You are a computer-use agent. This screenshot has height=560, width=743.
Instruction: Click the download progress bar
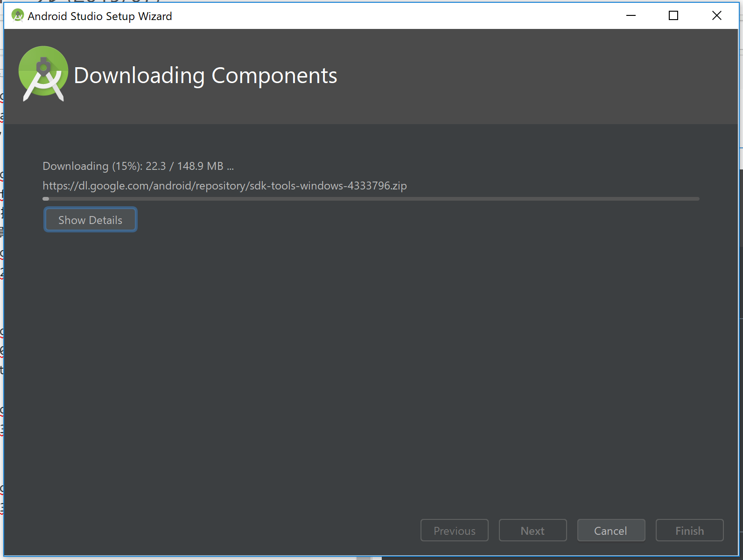(371, 199)
